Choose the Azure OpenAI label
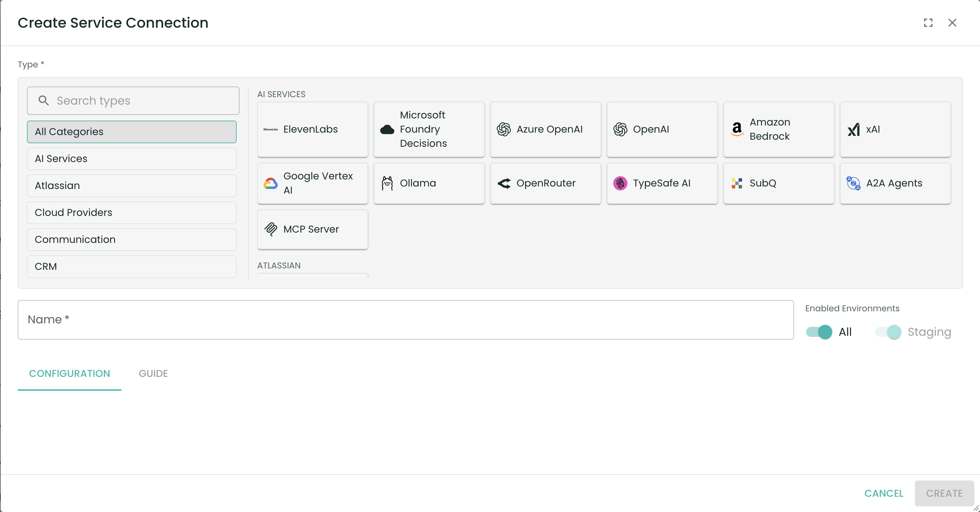 click(550, 129)
